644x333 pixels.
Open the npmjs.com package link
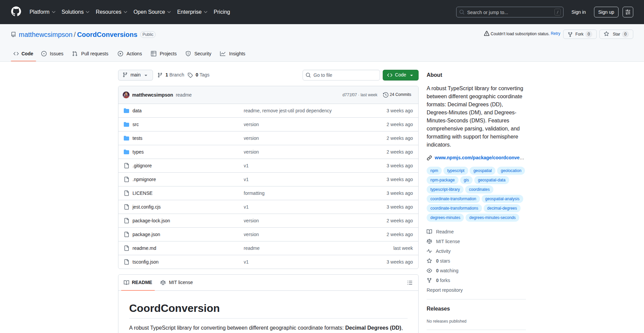coord(479,158)
